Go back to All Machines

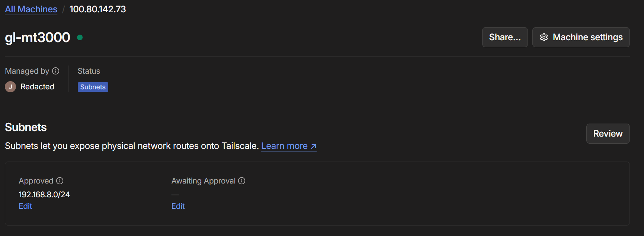pyautogui.click(x=31, y=9)
